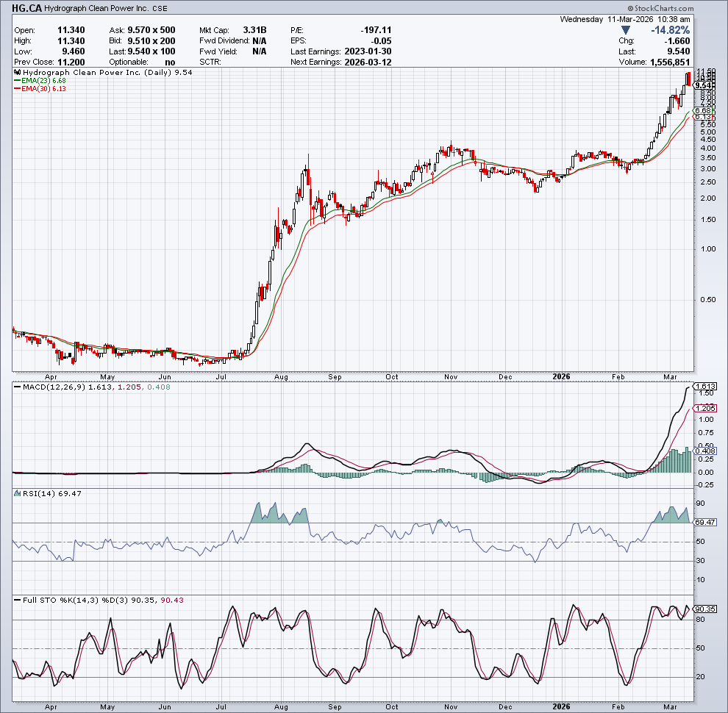Image resolution: width=728 pixels, height=713 pixels.
Task: Click the Mkt Cap value 3.31B
Action: point(254,30)
